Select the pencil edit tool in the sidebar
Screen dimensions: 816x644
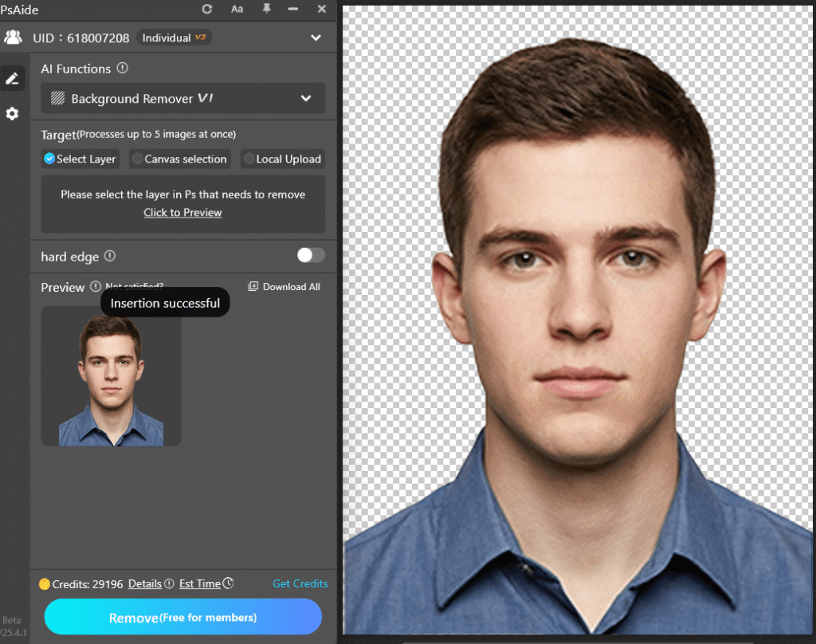coord(12,77)
